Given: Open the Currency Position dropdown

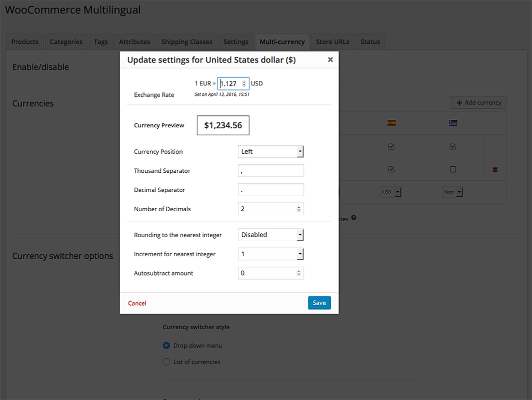Looking at the screenshot, I should (x=270, y=152).
